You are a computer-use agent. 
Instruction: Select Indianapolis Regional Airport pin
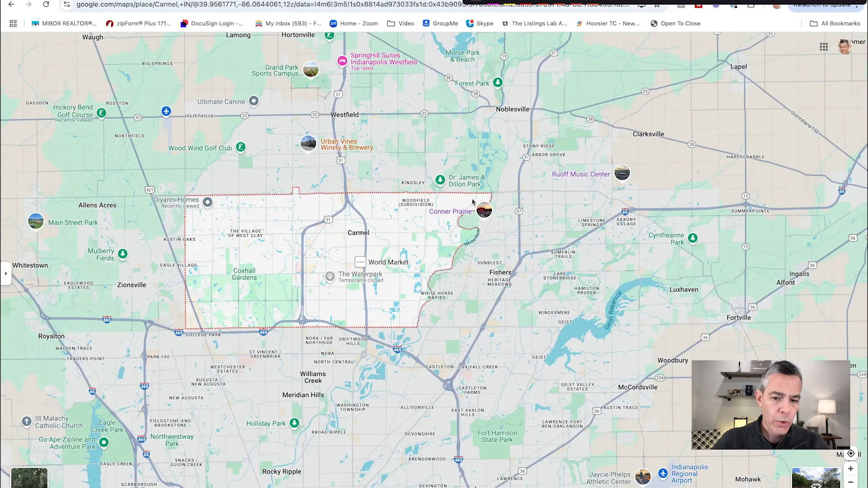pos(663,473)
